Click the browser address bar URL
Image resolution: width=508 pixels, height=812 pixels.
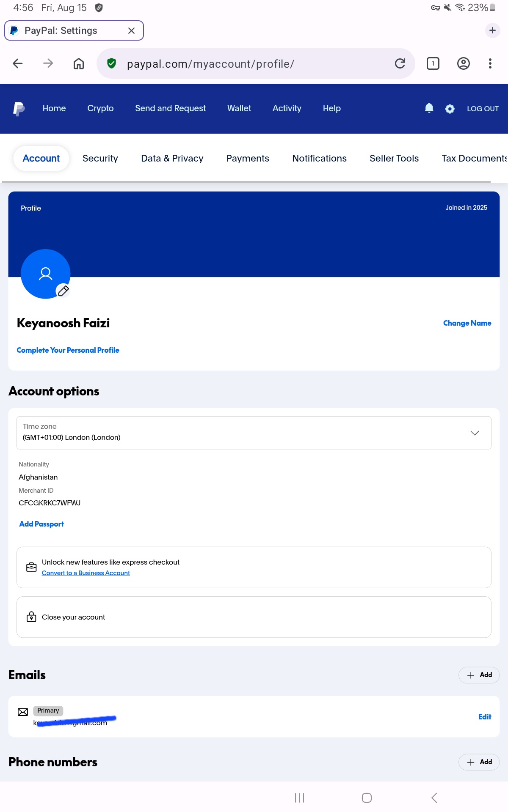coord(210,64)
